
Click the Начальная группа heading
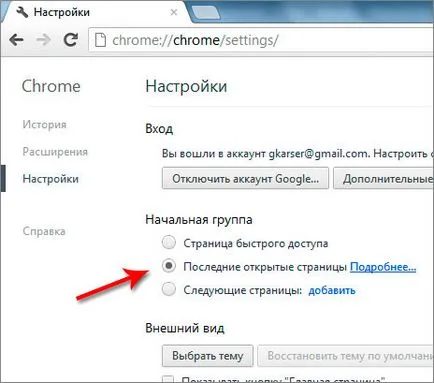coord(199,220)
